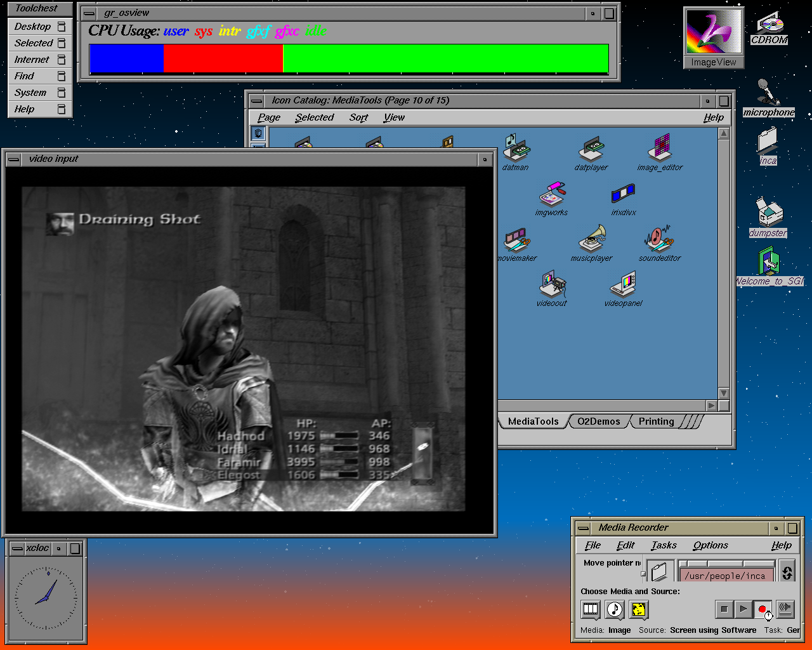Click the 'idle' legend label in gr_osview
Image resolution: width=812 pixels, height=650 pixels.
tap(316, 31)
